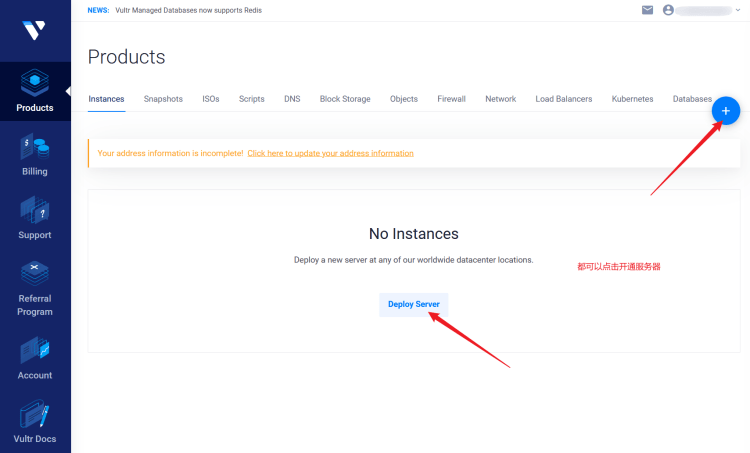Click the No Instances heading
The image size is (750, 453).
[x=414, y=233]
